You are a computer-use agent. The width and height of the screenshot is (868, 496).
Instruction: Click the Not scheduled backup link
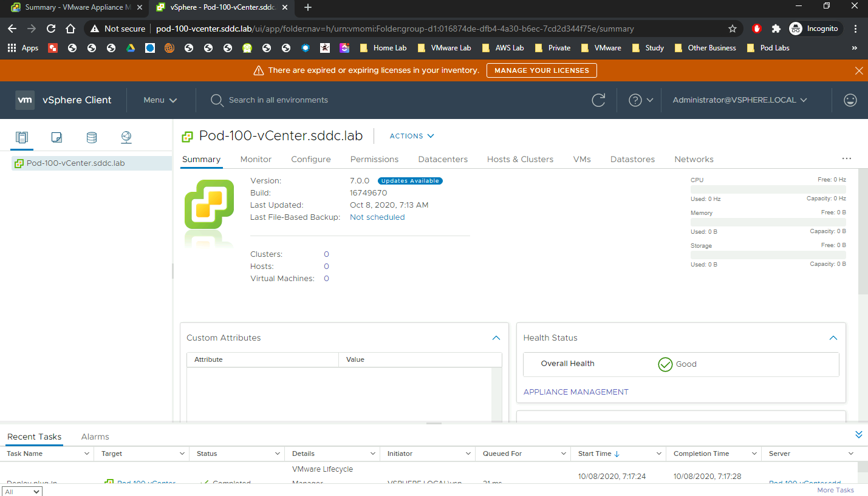click(x=377, y=217)
